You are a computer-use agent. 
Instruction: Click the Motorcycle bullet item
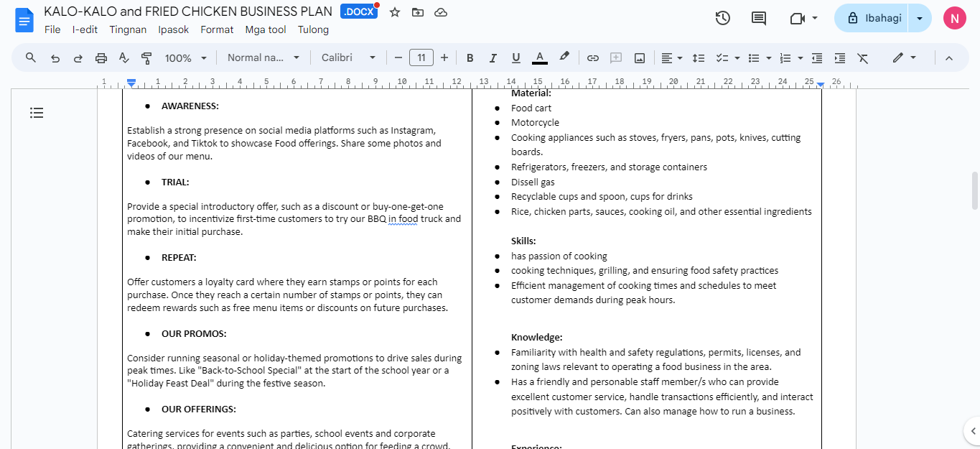pyautogui.click(x=535, y=123)
